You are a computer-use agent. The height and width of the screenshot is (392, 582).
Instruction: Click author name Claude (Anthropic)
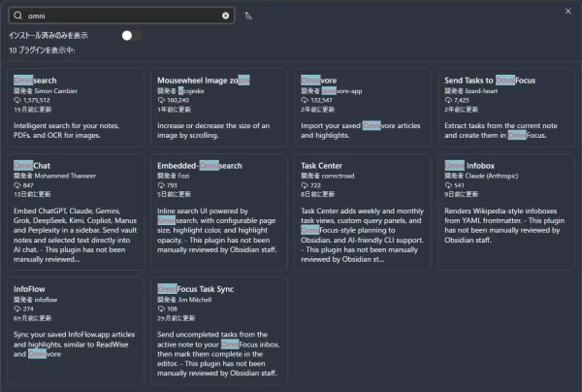pos(492,176)
